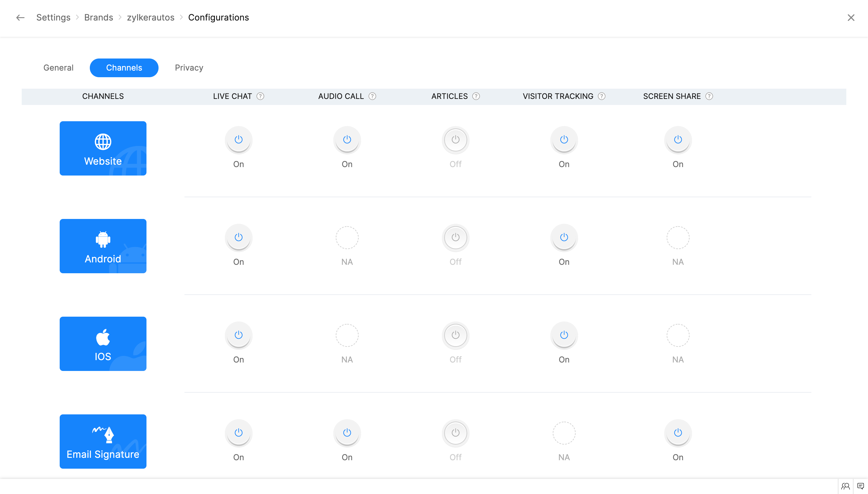
Task: Click Screen Share help icon
Action: (x=709, y=97)
